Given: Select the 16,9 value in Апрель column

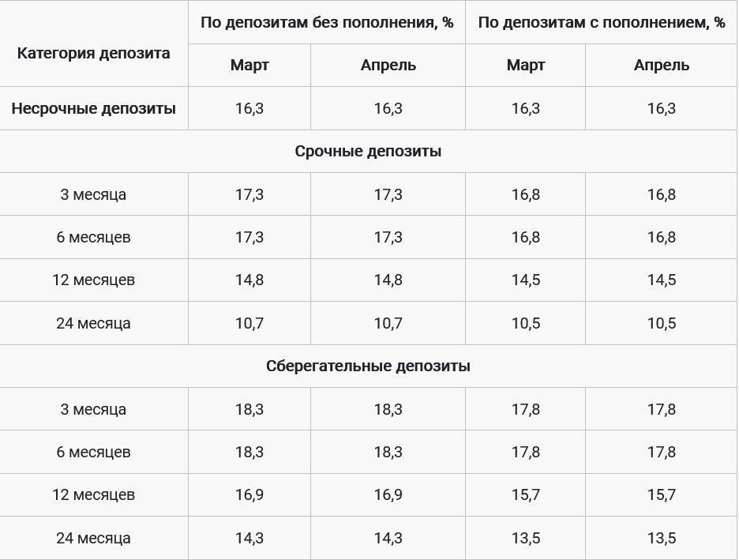Looking at the screenshot, I should [388, 495].
